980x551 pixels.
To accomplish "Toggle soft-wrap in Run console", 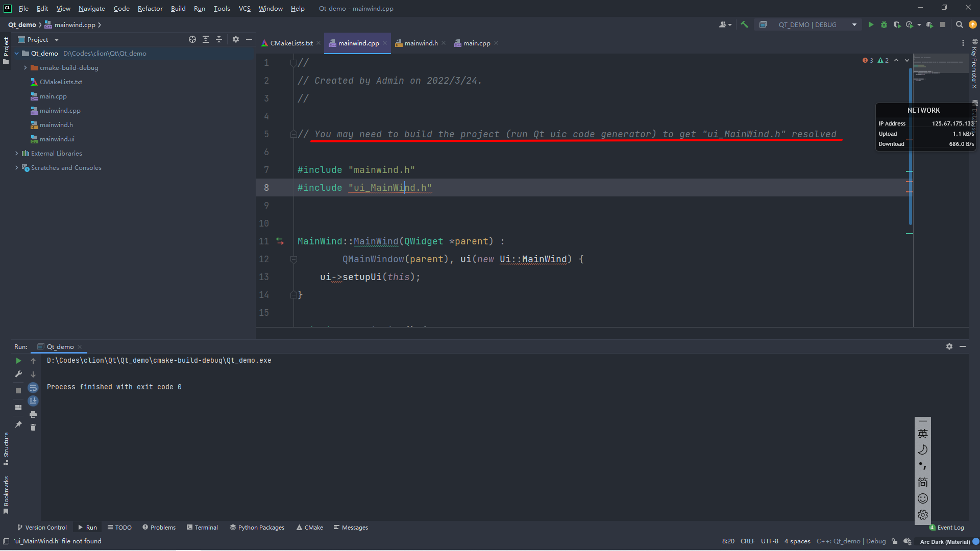I will [x=33, y=388].
